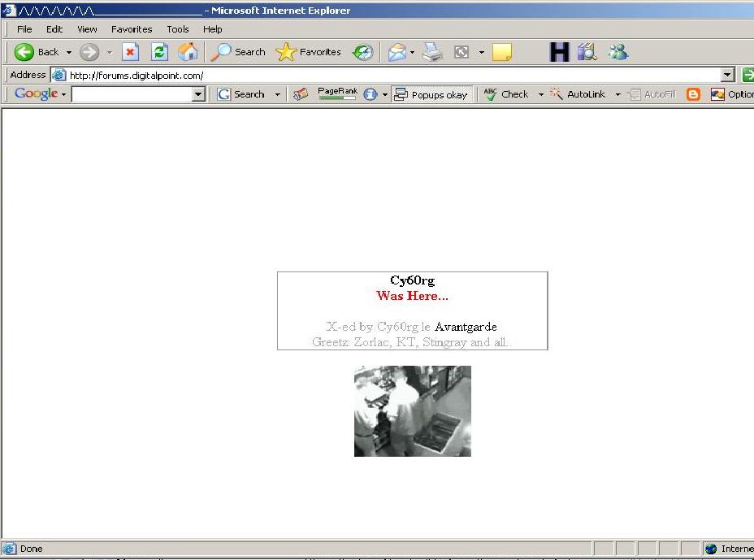
Task: Click the surveillance photo thumbnail
Action: point(413,411)
